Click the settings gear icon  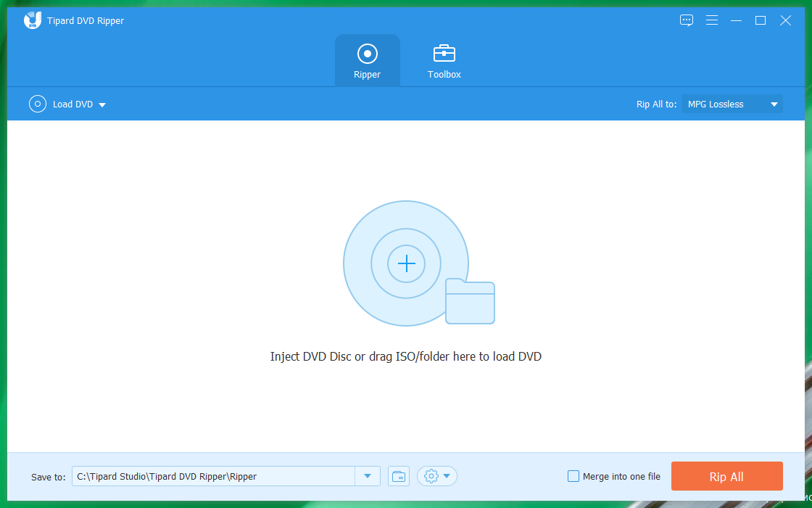pyautogui.click(x=432, y=476)
